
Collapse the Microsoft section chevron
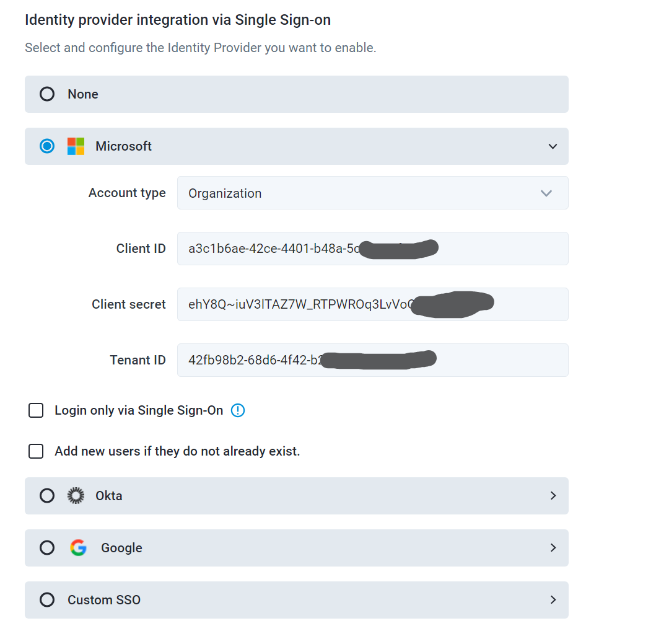(553, 147)
